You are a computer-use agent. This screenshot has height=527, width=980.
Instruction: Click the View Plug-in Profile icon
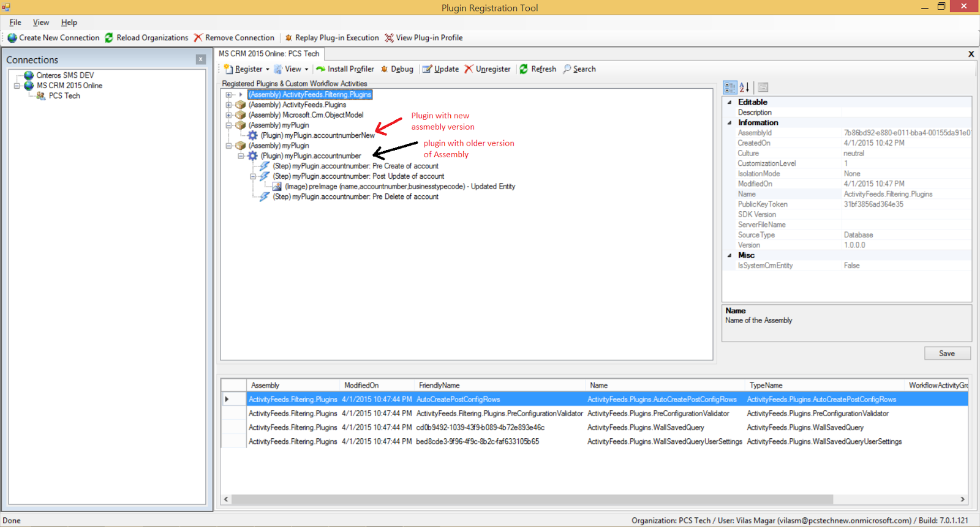tap(389, 38)
